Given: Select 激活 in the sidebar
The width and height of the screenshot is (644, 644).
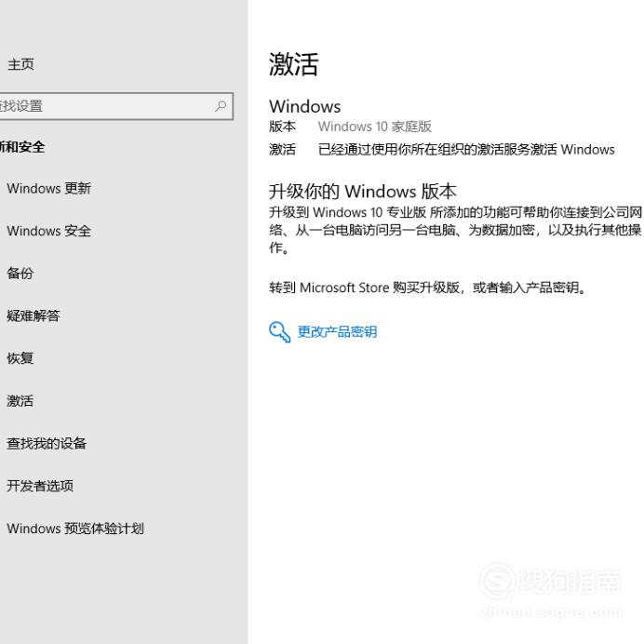Looking at the screenshot, I should pyautogui.click(x=20, y=401).
